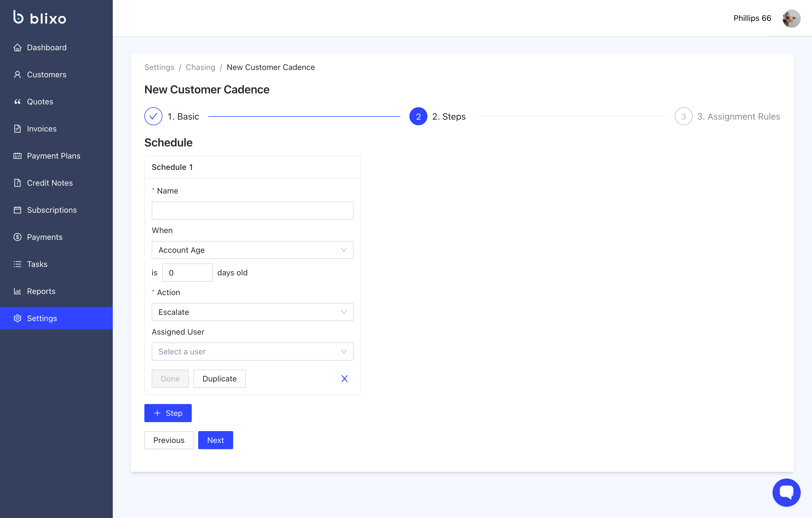Go to the Tasks menu item

37,264
